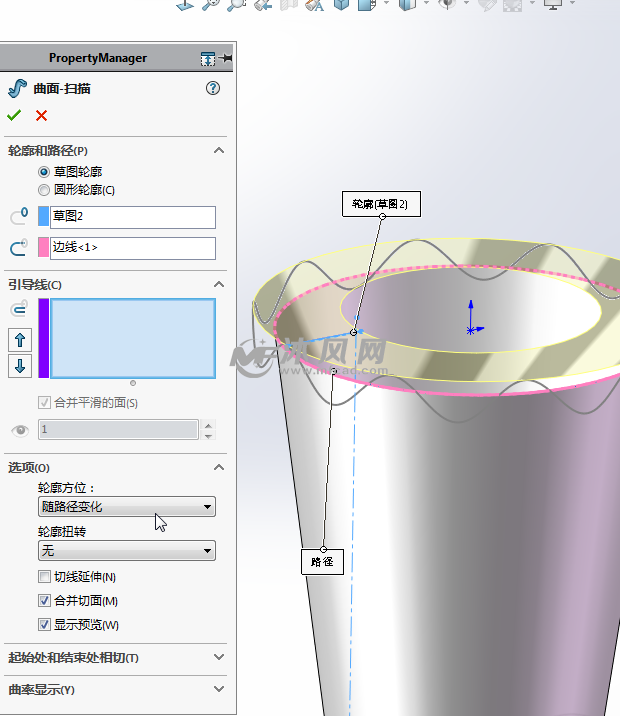Viewport: 620px width, 716px height.
Task: Click the display style icon in toolbar
Action: pyautogui.click(x=408, y=5)
